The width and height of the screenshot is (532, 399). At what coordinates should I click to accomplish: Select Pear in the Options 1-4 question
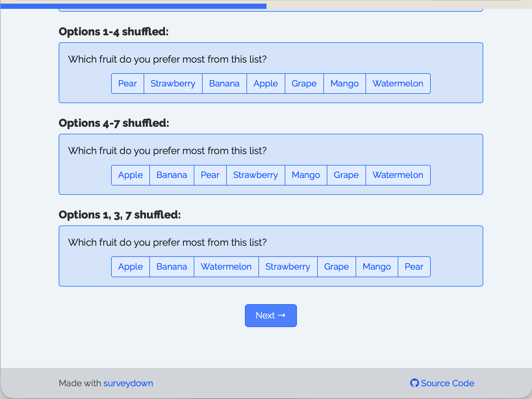coord(128,84)
